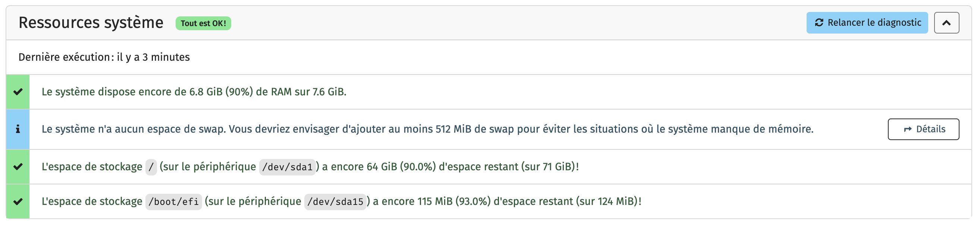Click the refresh icon in Relancer le diagnostic
The width and height of the screenshot is (980, 231).
click(x=819, y=23)
